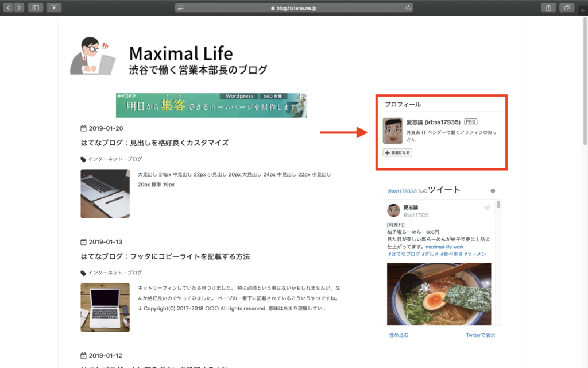588x368 pixels.
Task: Open the maximal-life.work link in the tweet
Action: point(444,247)
